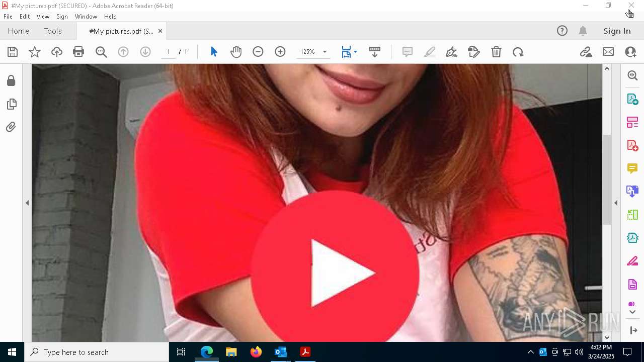Open Export PDF tool in right pane
Viewport: 644px width, 362px height.
click(632, 99)
